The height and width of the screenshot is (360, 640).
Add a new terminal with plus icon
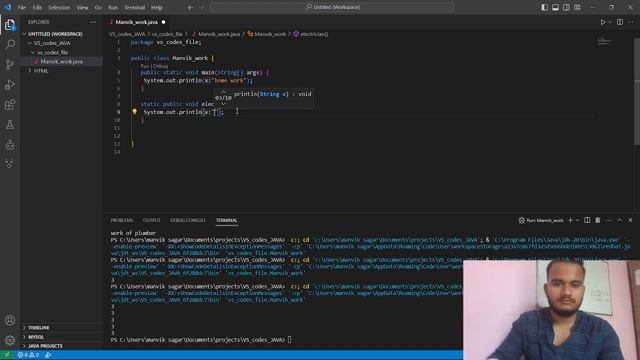pos(570,220)
